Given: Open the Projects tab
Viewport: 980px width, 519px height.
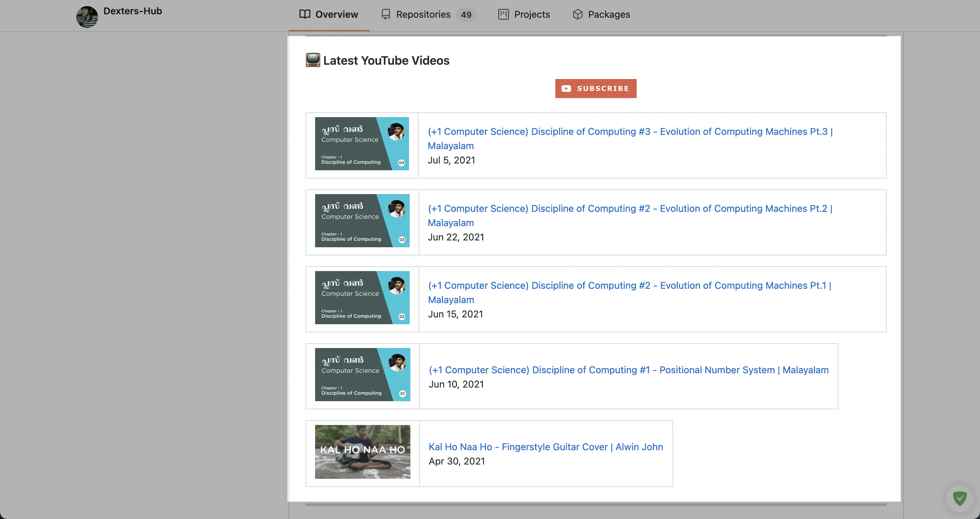Looking at the screenshot, I should tap(524, 14).
